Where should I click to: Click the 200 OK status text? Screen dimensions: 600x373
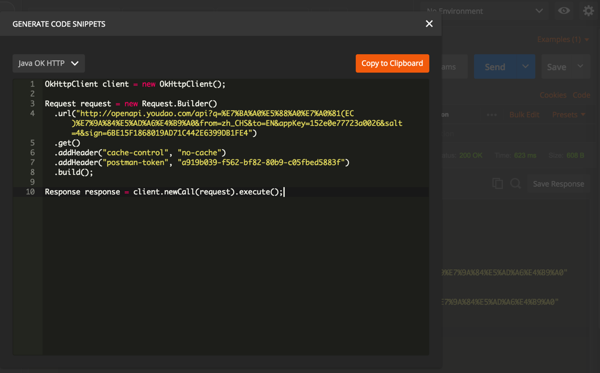click(x=471, y=155)
